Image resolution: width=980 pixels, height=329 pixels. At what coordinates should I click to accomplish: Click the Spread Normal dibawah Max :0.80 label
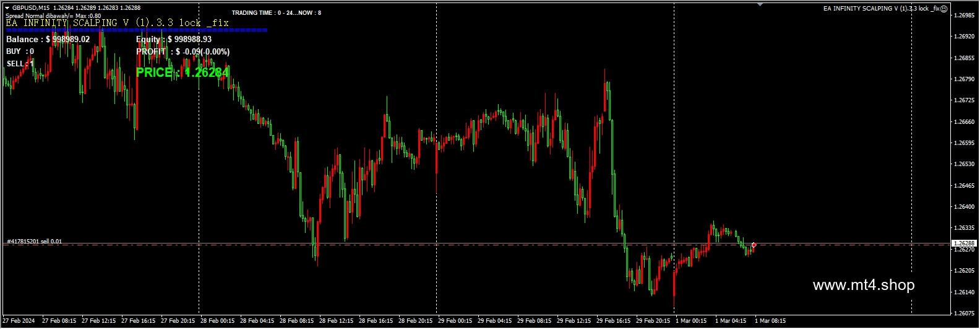point(53,15)
